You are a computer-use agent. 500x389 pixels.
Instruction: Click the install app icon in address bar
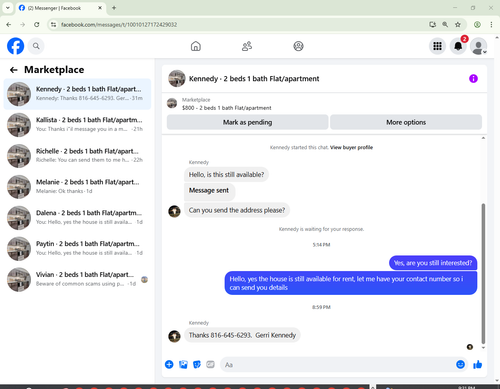click(x=432, y=25)
